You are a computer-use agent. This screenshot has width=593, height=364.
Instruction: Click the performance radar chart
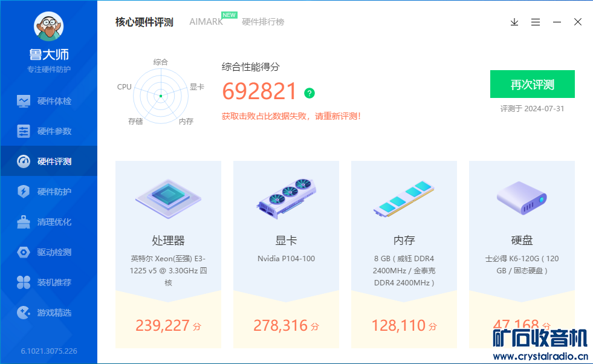point(161,96)
